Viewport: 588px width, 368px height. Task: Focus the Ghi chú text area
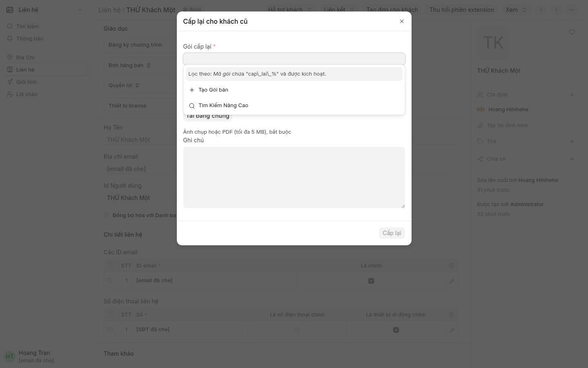pos(294,177)
